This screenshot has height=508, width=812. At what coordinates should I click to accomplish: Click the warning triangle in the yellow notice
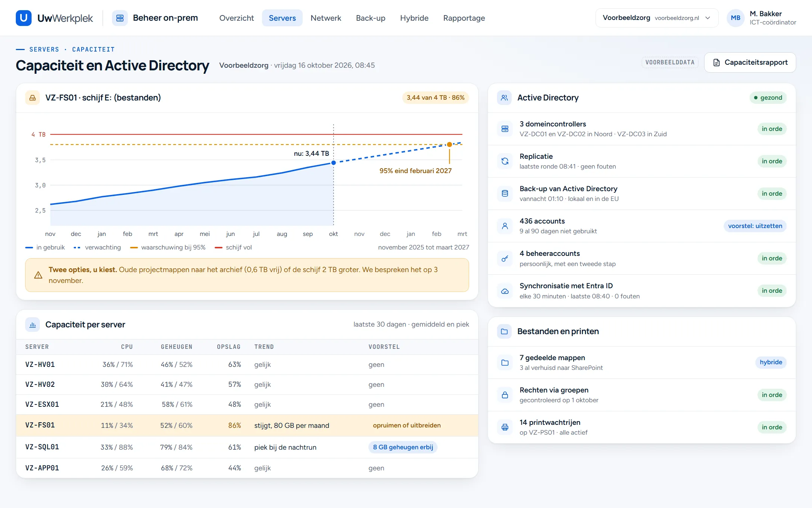[x=38, y=275]
